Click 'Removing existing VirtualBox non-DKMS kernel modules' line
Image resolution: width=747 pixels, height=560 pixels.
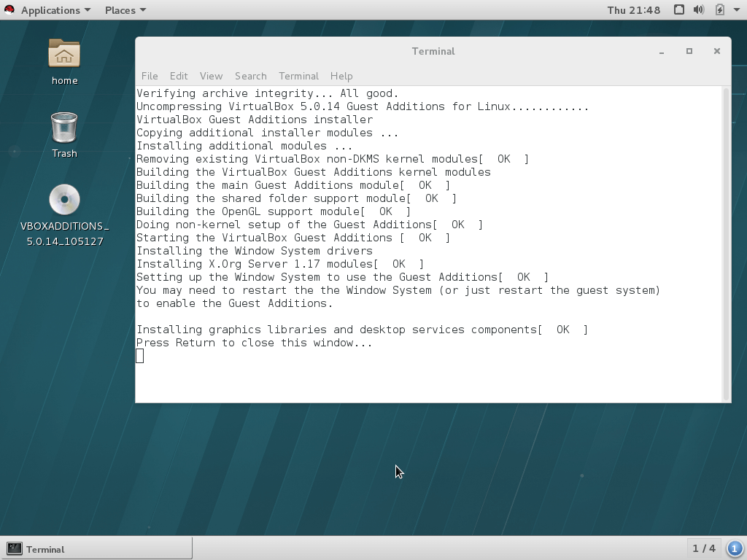333,159
